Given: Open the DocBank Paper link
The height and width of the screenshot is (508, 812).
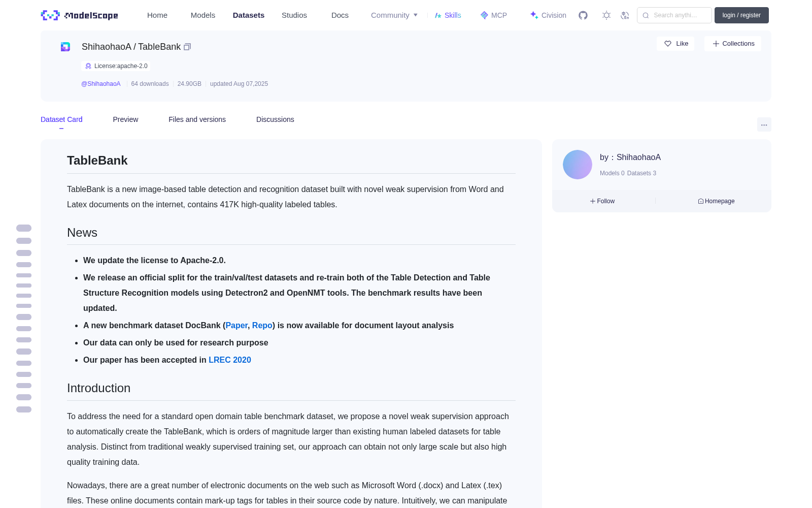Looking at the screenshot, I should pyautogui.click(x=236, y=325).
